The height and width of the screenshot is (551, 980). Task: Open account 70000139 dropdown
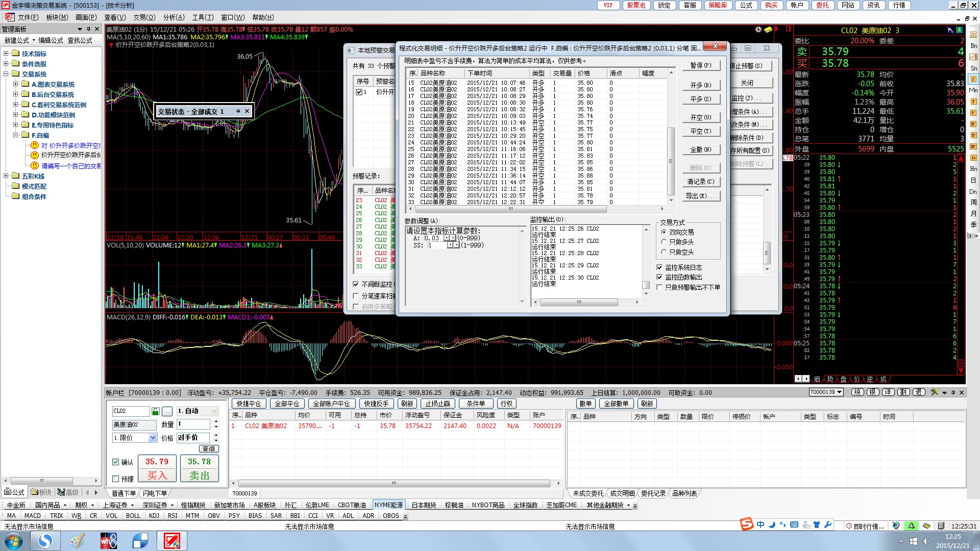(x=840, y=392)
